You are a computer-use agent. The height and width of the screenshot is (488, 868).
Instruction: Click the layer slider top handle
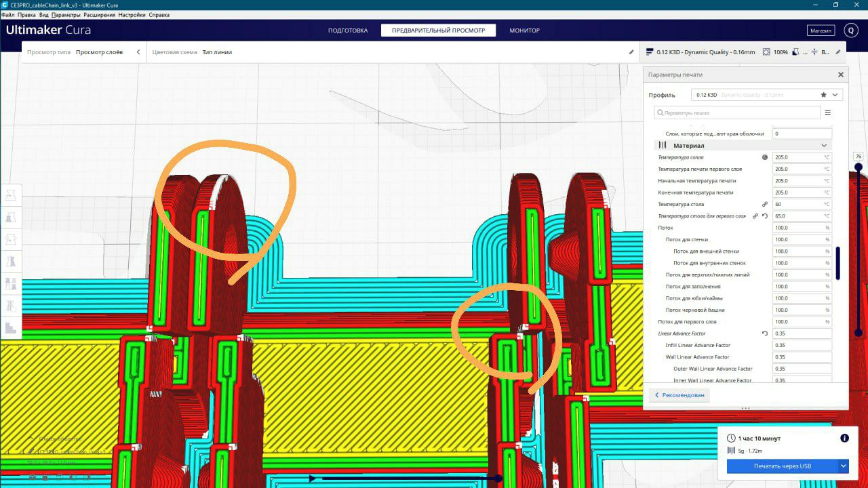tap(859, 167)
